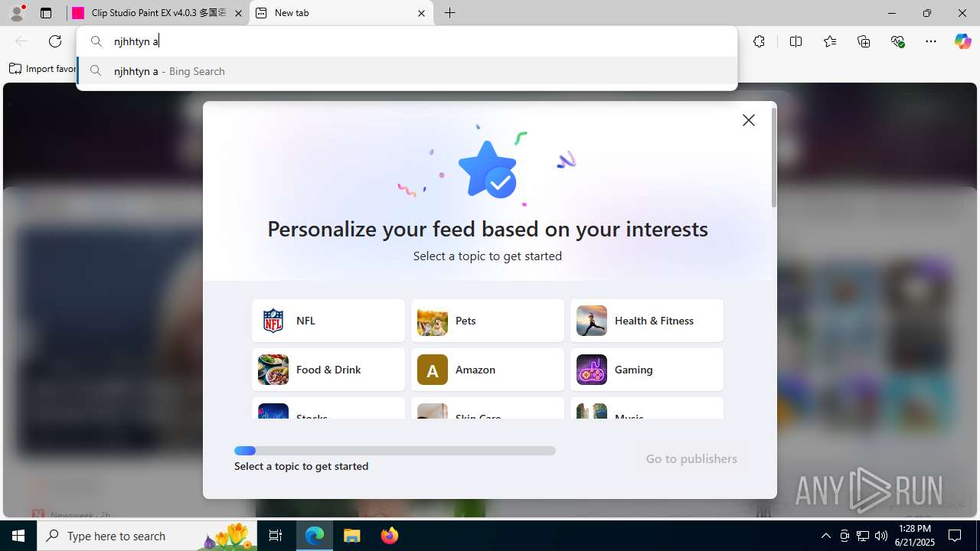This screenshot has height=551, width=980.
Task: Close the Clip Studio Paint tab
Action: [238, 13]
